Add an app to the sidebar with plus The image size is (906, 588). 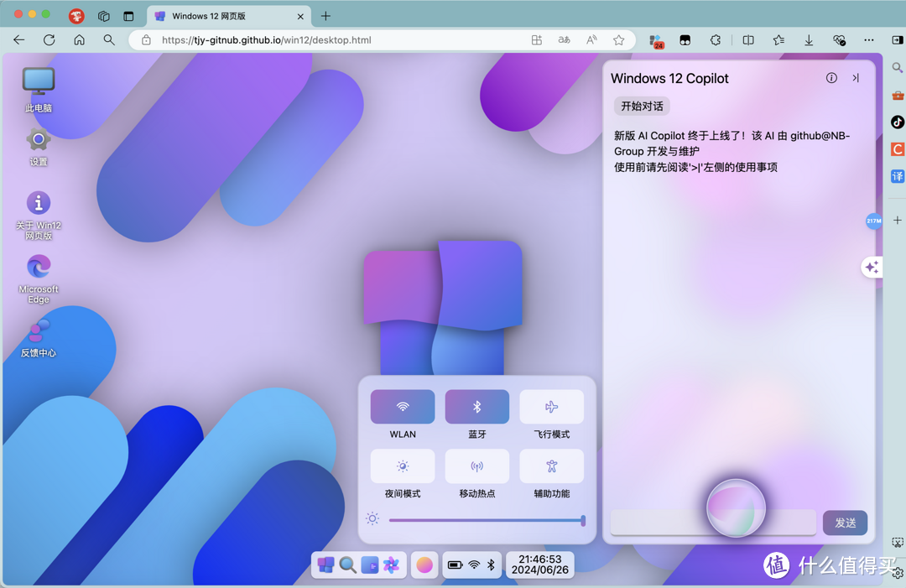tap(898, 220)
